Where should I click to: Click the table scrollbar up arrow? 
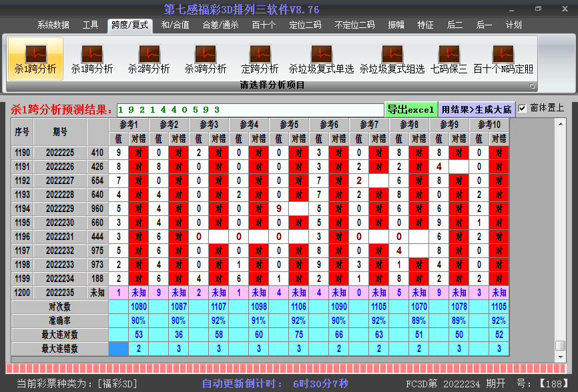click(x=561, y=124)
